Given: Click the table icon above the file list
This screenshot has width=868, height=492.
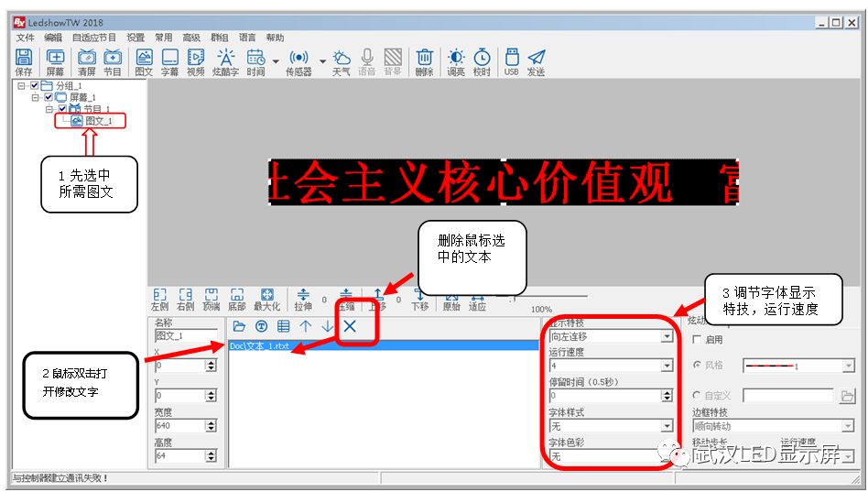Looking at the screenshot, I should coord(284,326).
